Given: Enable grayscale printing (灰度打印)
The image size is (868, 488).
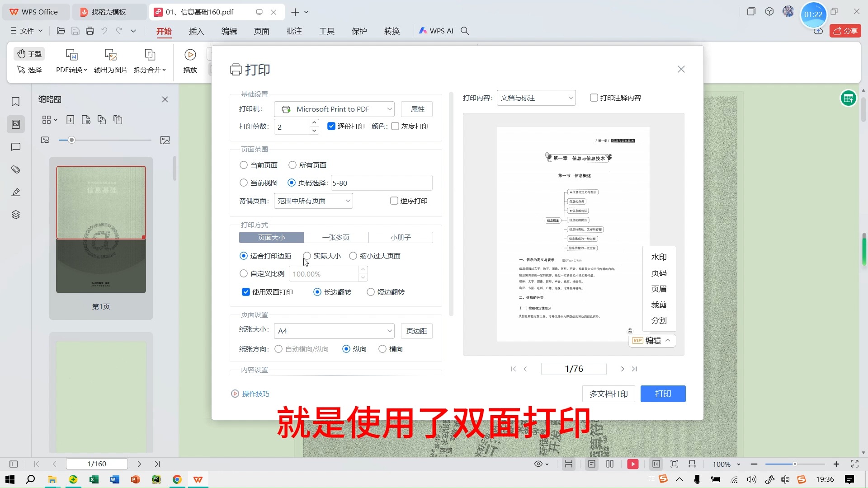Looking at the screenshot, I should (x=395, y=126).
